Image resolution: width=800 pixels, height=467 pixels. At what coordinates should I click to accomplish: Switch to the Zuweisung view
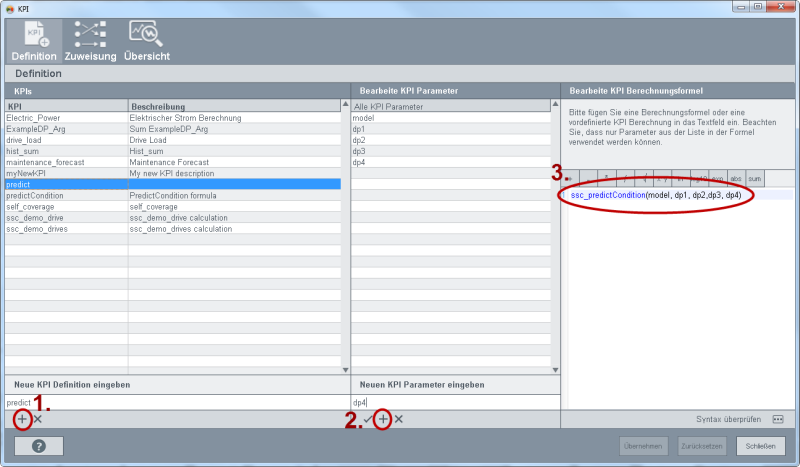pyautogui.click(x=91, y=40)
